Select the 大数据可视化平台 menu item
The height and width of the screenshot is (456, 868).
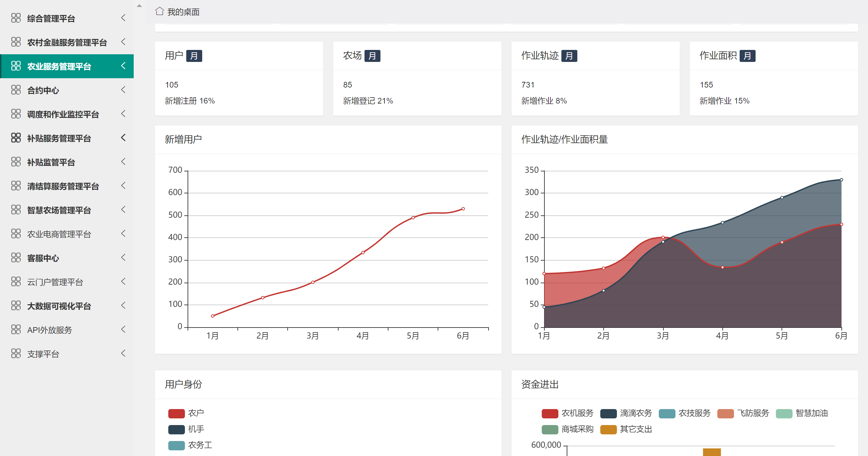click(x=67, y=306)
